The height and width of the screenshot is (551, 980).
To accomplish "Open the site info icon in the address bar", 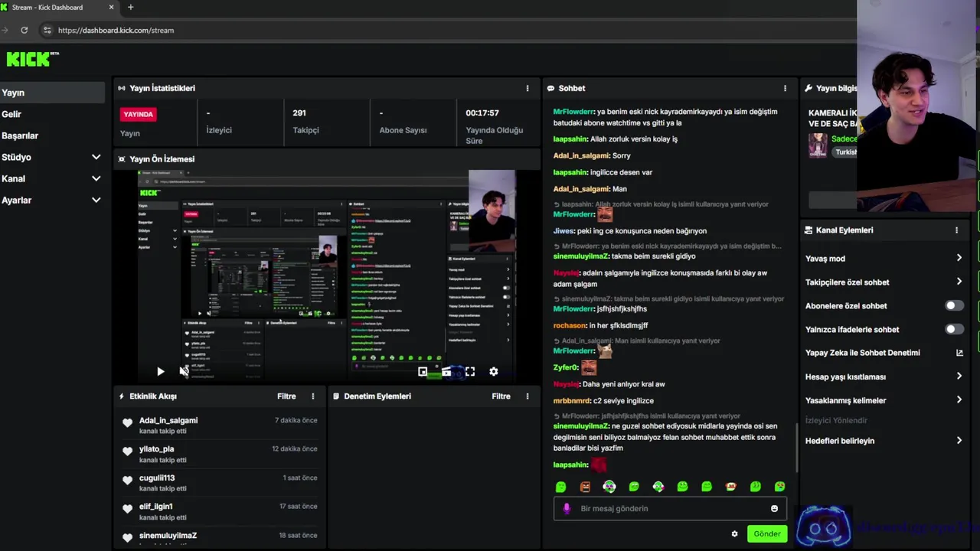I will [47, 30].
